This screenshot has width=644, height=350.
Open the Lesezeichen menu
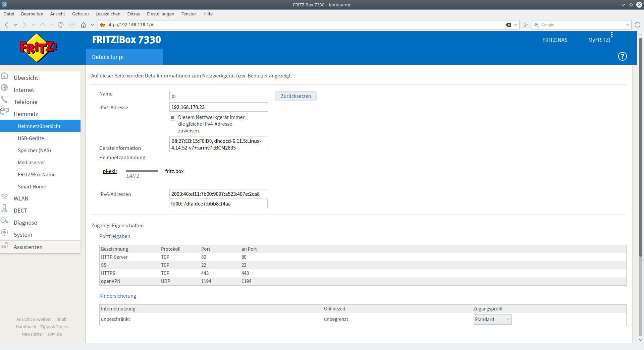108,14
